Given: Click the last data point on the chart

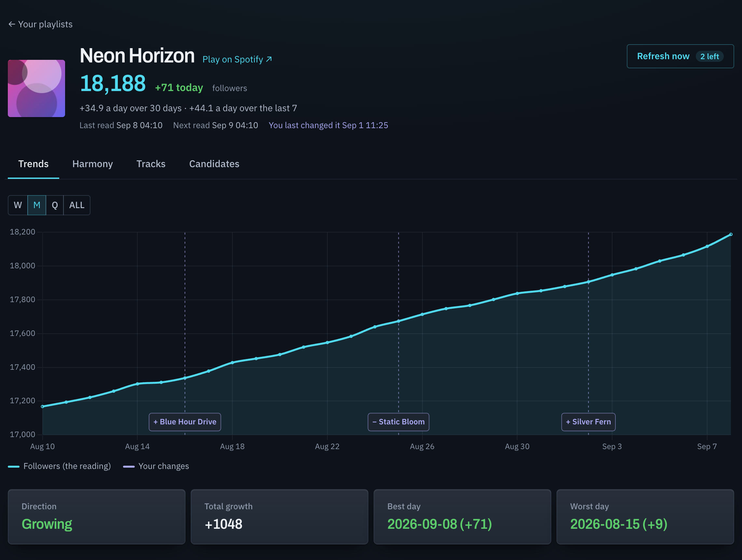Looking at the screenshot, I should [731, 234].
